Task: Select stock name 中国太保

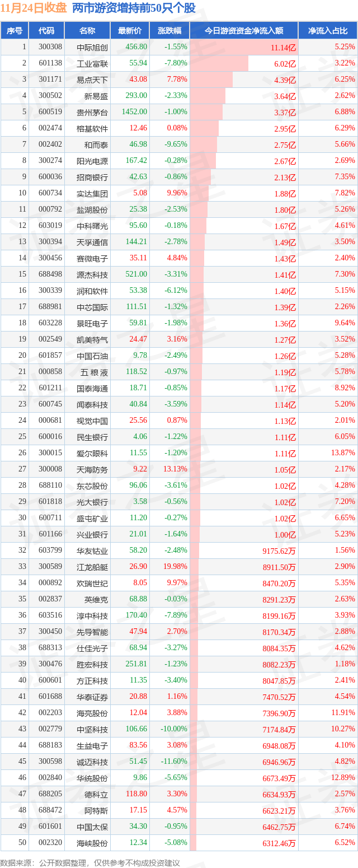Action: point(92,827)
